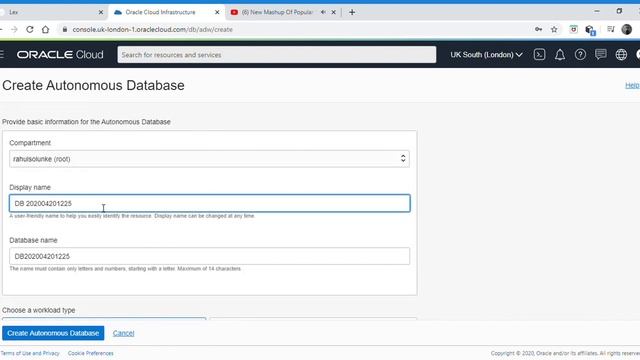Open Cloud Shell terminal icon
The image size is (640, 360).
point(539,54)
